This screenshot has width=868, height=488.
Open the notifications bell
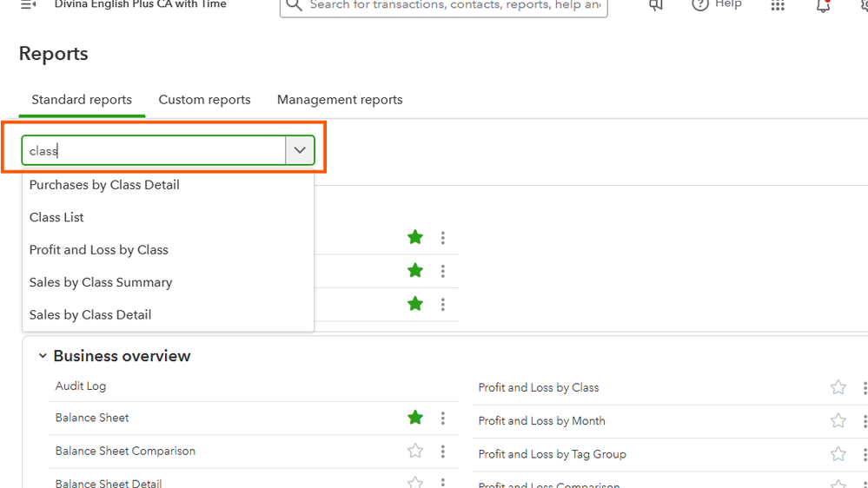823,5
